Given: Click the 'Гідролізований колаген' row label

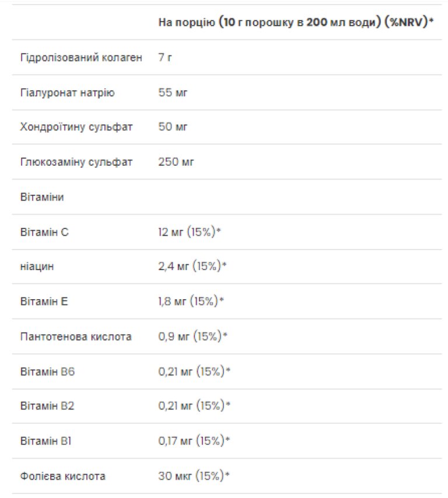Looking at the screenshot, I should pos(81,58).
